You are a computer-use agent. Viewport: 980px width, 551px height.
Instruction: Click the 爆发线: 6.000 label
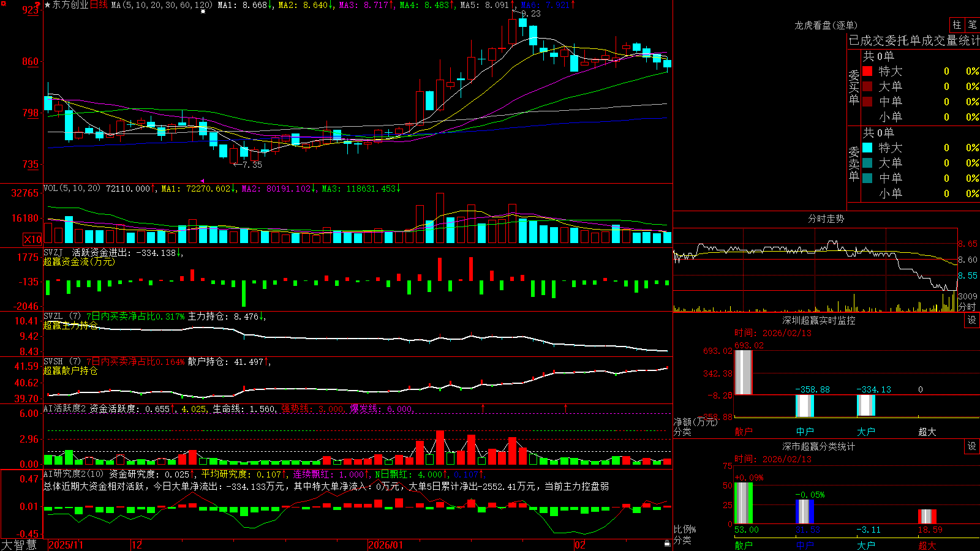click(381, 408)
